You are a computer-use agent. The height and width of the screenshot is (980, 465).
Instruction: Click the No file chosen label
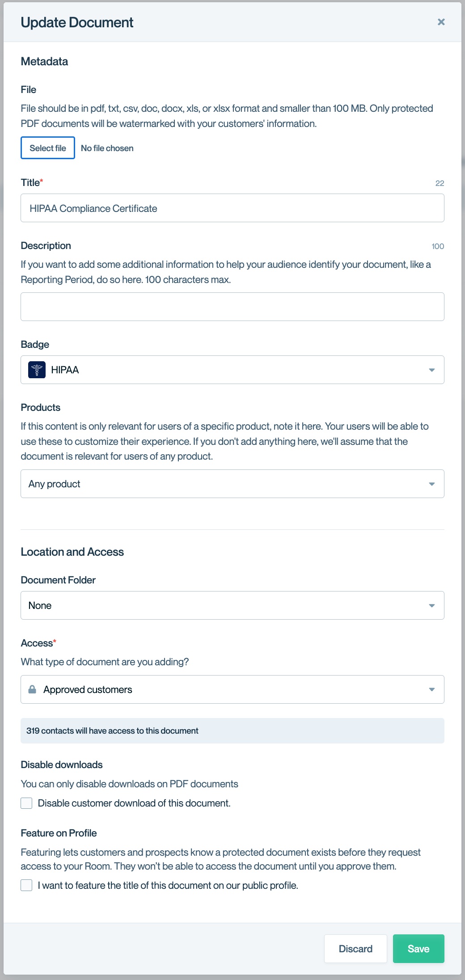tap(107, 148)
